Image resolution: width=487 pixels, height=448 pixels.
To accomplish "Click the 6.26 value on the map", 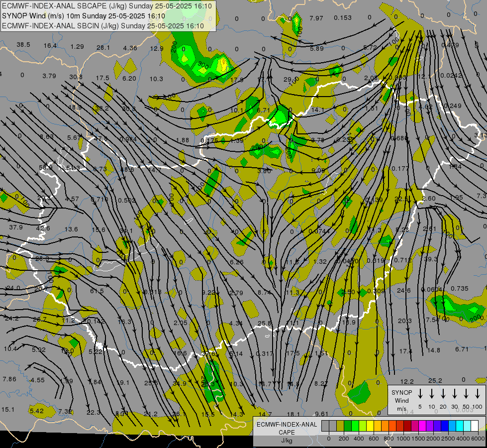I will pyautogui.click(x=236, y=262).
